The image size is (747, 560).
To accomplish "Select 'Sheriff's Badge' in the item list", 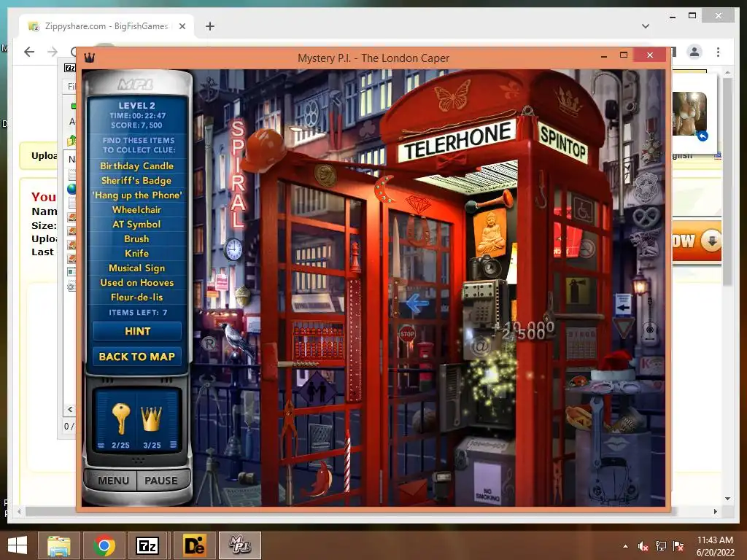I will coord(136,181).
